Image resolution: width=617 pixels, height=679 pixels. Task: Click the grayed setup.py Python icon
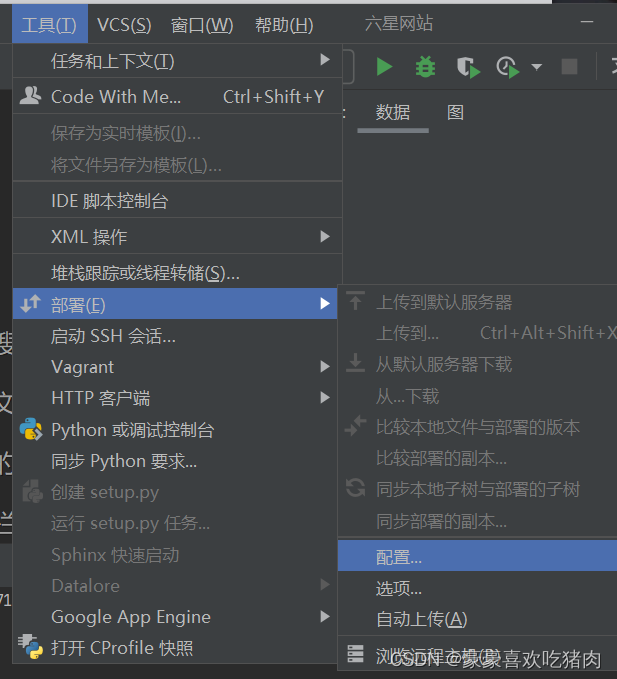(32, 491)
